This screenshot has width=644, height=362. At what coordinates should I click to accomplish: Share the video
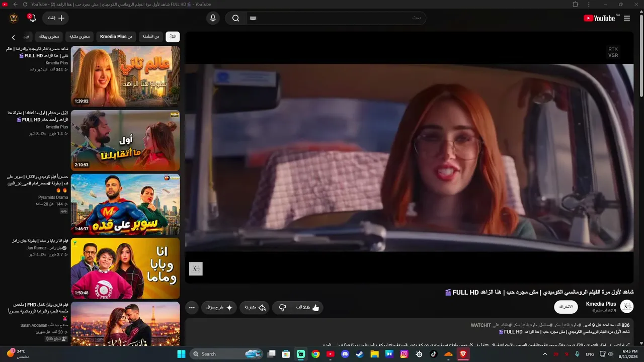(x=255, y=307)
